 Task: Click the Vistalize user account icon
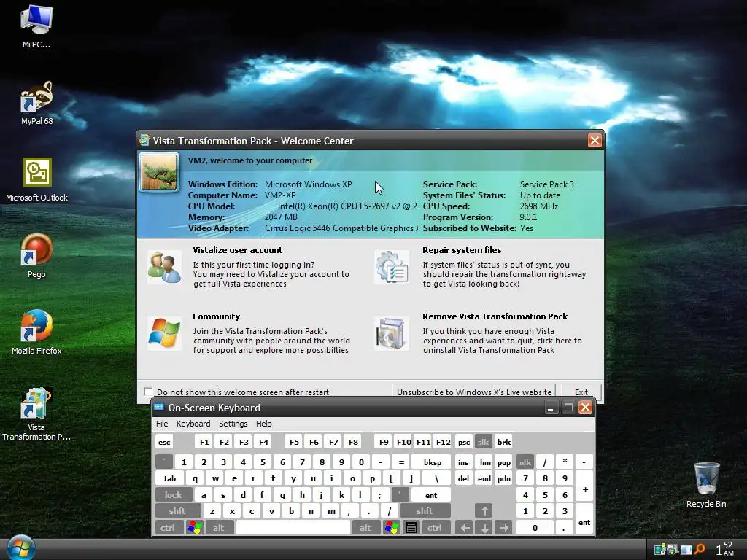click(x=164, y=267)
